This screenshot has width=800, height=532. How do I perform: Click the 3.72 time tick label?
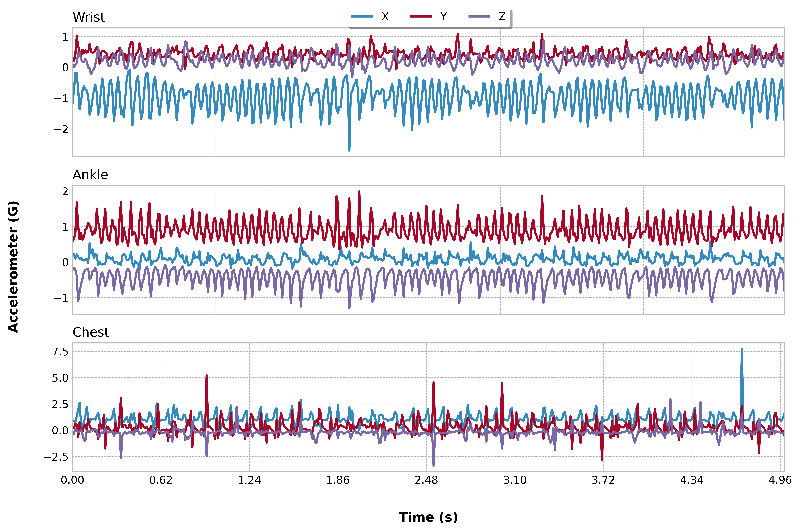click(x=603, y=480)
